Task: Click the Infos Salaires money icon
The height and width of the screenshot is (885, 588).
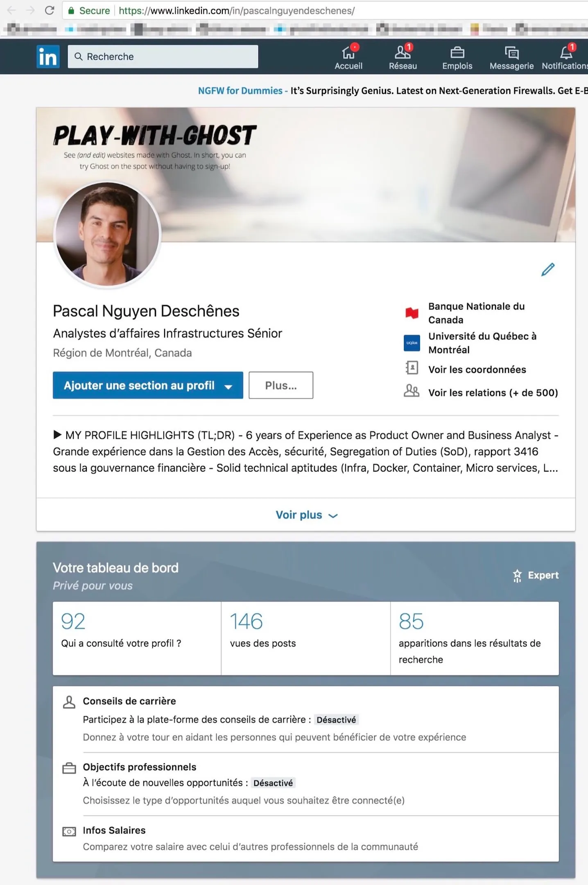Action: (69, 831)
